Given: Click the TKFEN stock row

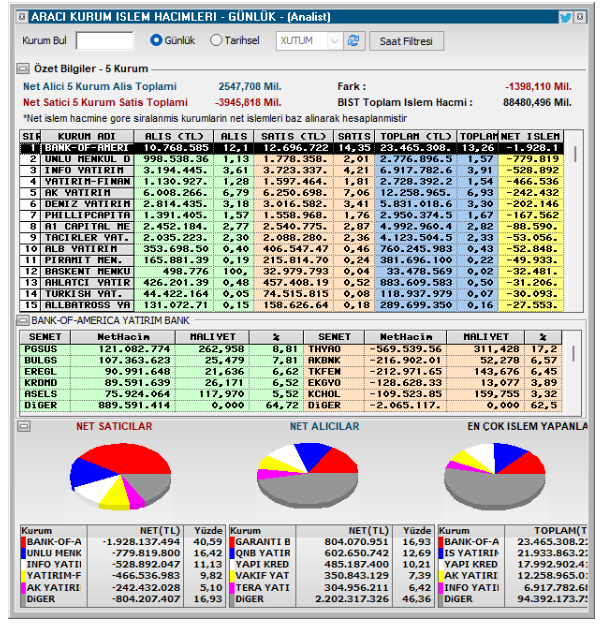Looking at the screenshot, I should [x=433, y=372].
